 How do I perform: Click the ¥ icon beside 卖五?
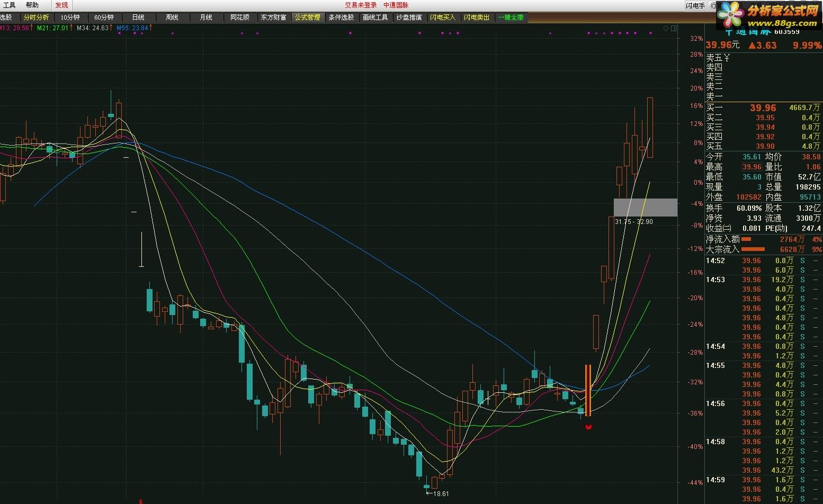coord(727,58)
